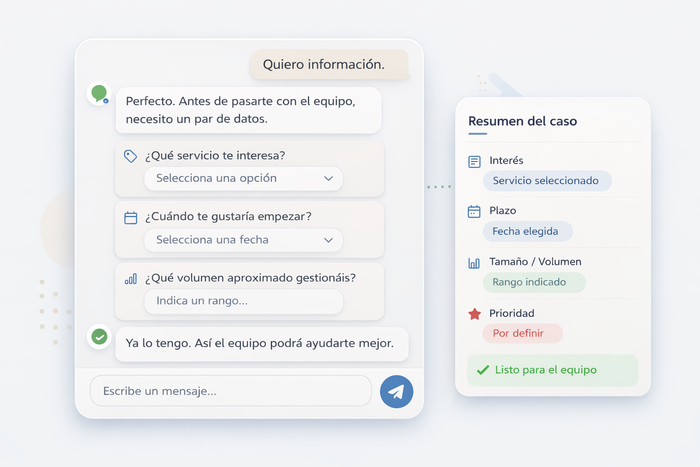Open the 'Selecciona una opción' dropdown
Viewport: 700px width, 467px height.
[x=244, y=179]
